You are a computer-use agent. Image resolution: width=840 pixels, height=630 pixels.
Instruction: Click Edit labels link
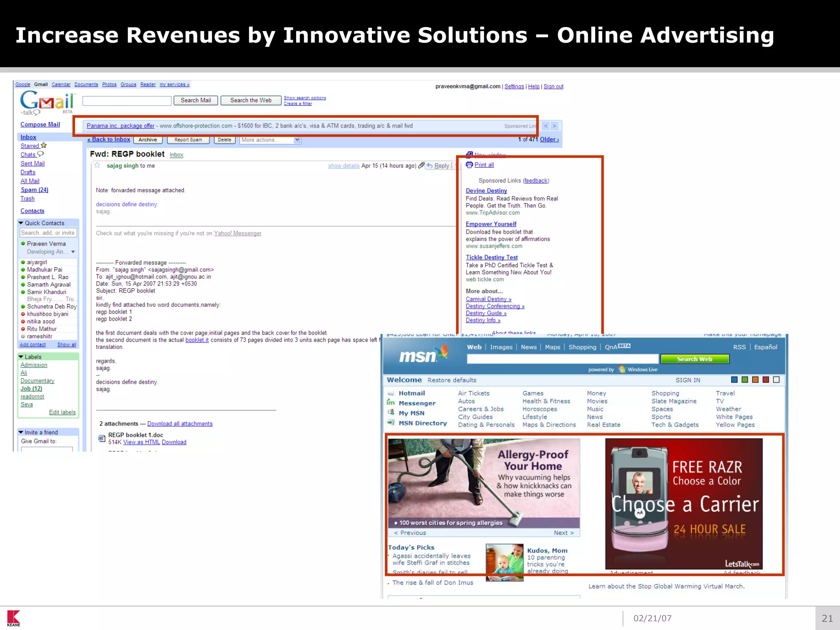62,412
